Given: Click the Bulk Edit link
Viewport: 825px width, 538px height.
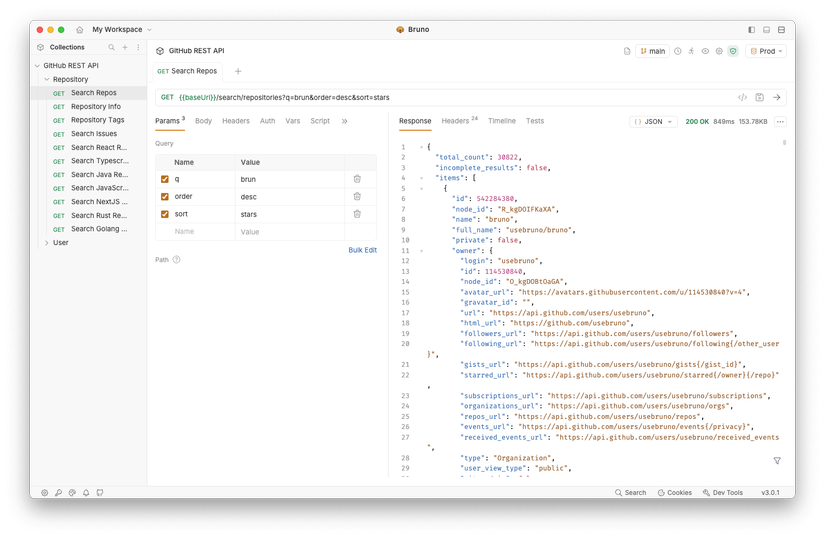Looking at the screenshot, I should pyautogui.click(x=363, y=250).
